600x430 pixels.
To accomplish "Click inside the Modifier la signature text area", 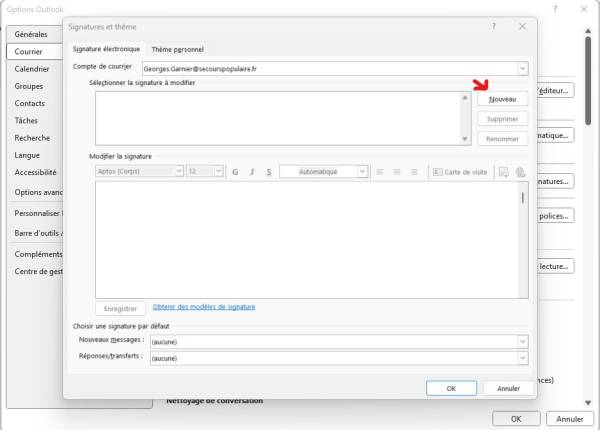I will click(x=307, y=240).
